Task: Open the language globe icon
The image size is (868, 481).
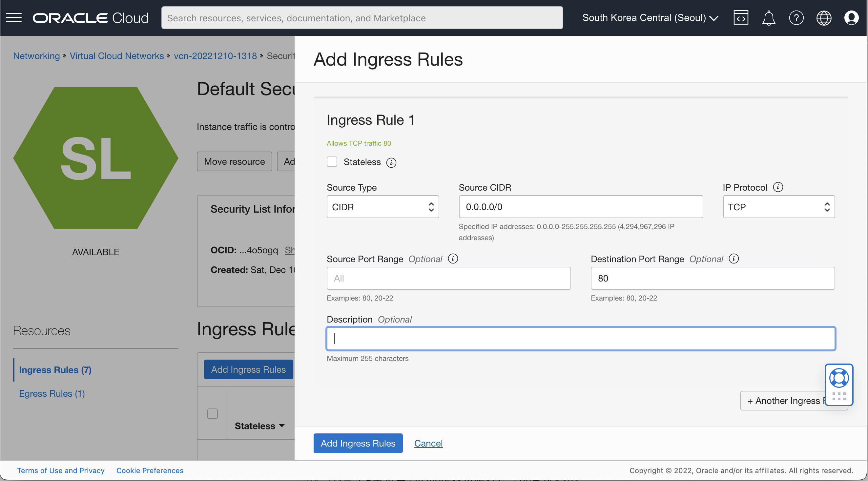Action: point(824,17)
